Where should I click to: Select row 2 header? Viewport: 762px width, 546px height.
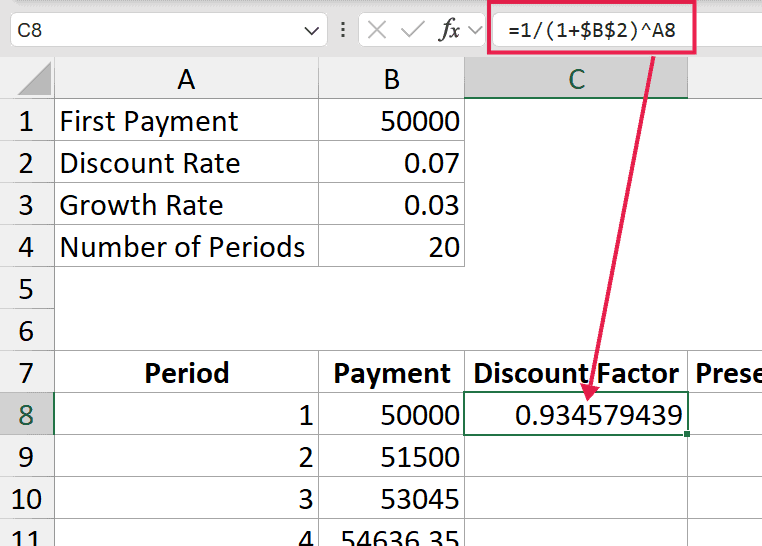pyautogui.click(x=27, y=163)
